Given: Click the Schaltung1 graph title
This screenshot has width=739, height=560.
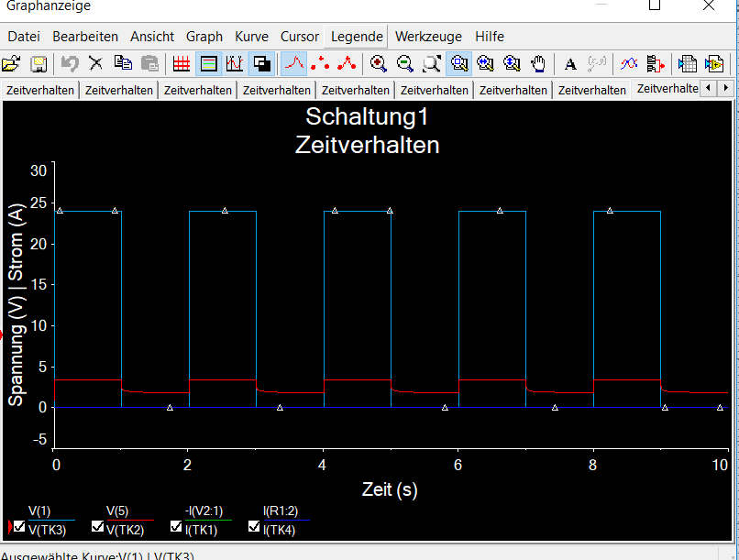Looking at the screenshot, I should click(x=367, y=116).
